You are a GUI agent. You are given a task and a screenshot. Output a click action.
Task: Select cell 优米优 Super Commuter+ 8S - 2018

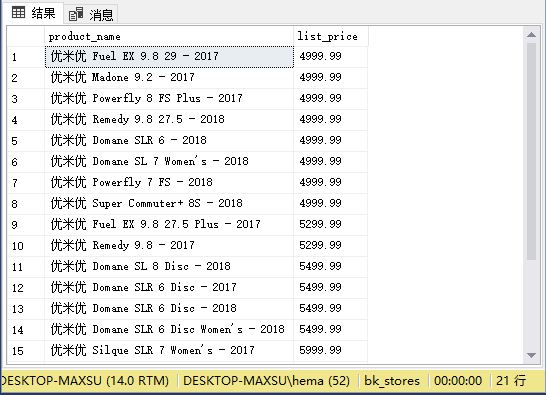[x=169, y=203]
